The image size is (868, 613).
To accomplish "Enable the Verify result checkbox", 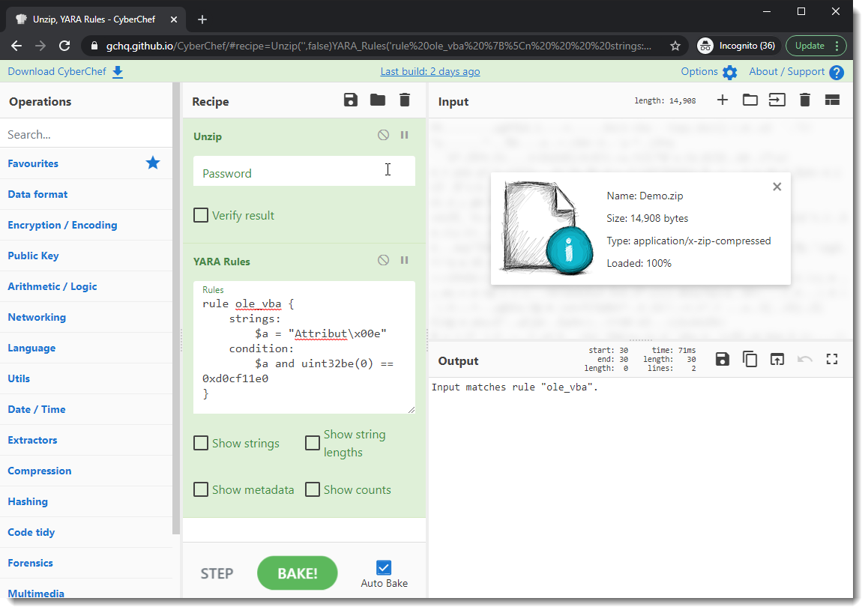I will click(201, 216).
